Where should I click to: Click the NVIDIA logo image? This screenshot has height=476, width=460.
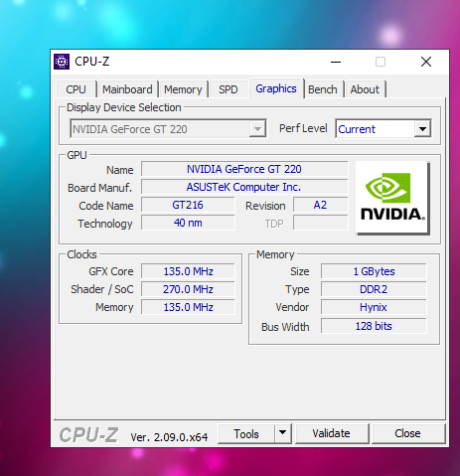click(x=392, y=198)
